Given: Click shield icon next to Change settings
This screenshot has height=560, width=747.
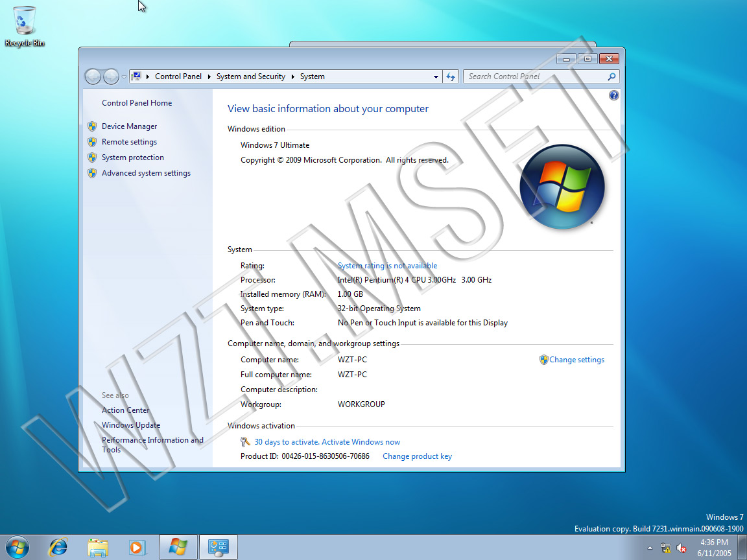Looking at the screenshot, I should 543,360.
